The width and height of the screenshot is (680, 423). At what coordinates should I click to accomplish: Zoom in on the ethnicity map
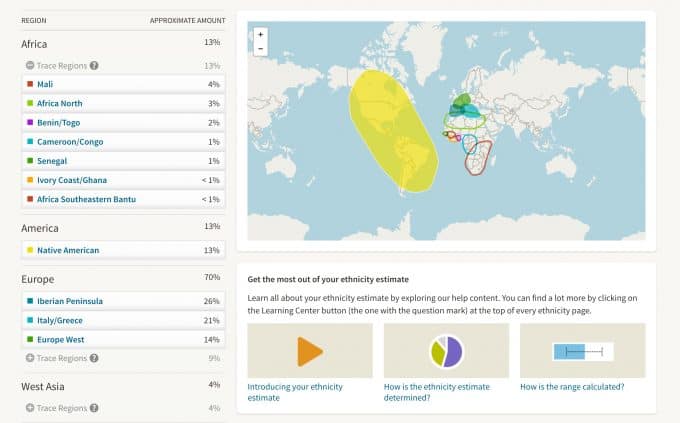pos(260,34)
